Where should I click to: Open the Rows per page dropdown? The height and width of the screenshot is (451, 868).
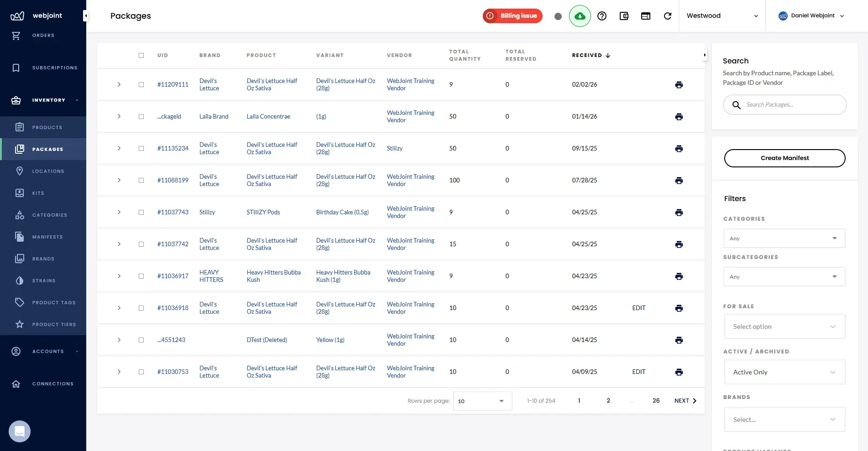coord(482,401)
